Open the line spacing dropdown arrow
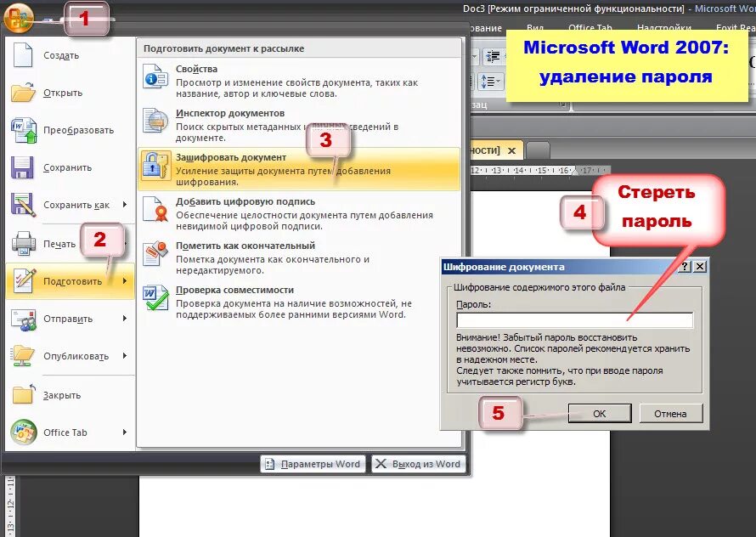Screen dimensions: 756x537 498,82
